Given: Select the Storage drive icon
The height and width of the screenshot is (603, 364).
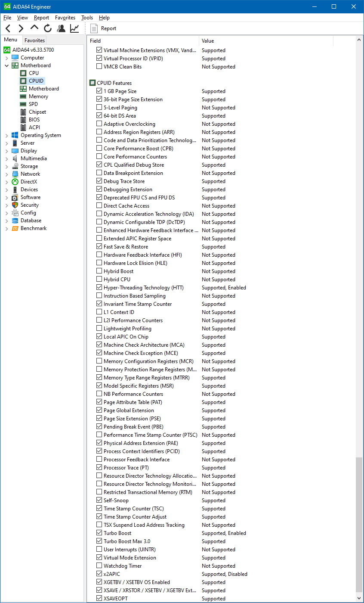Looking at the screenshot, I should point(15,166).
